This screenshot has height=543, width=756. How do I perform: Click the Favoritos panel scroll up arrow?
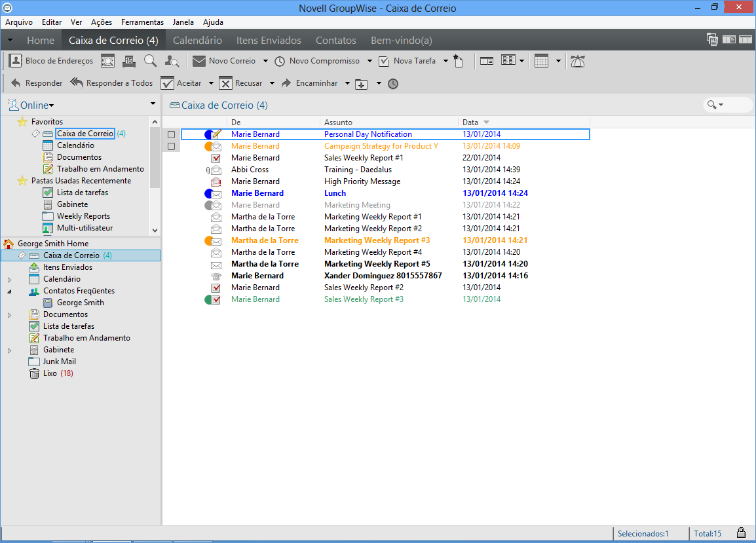[155, 122]
